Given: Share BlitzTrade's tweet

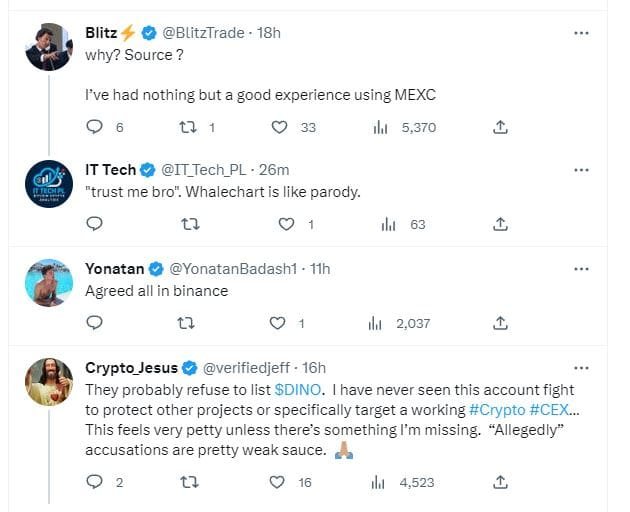Looking at the screenshot, I should [501, 127].
